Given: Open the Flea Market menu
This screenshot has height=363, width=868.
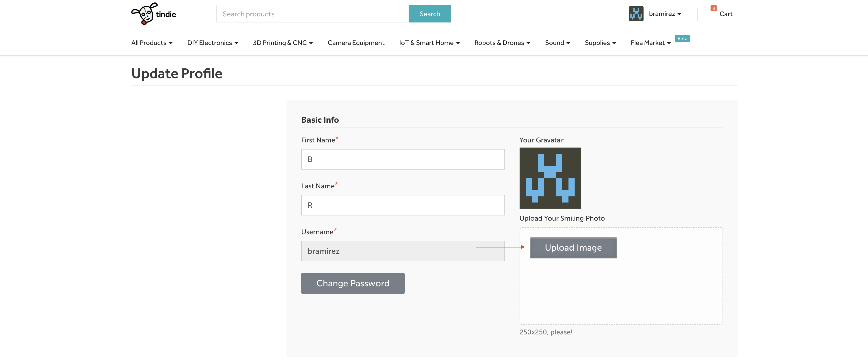Looking at the screenshot, I should [650, 43].
